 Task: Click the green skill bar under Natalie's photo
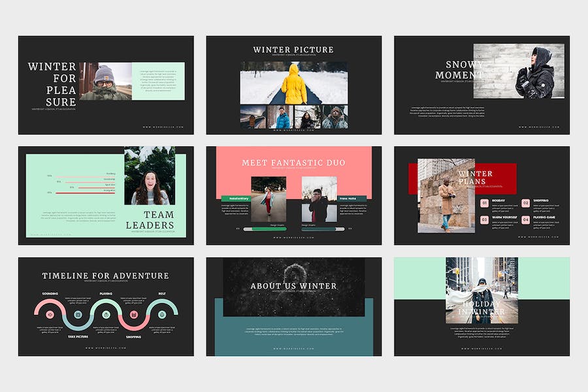265,229
